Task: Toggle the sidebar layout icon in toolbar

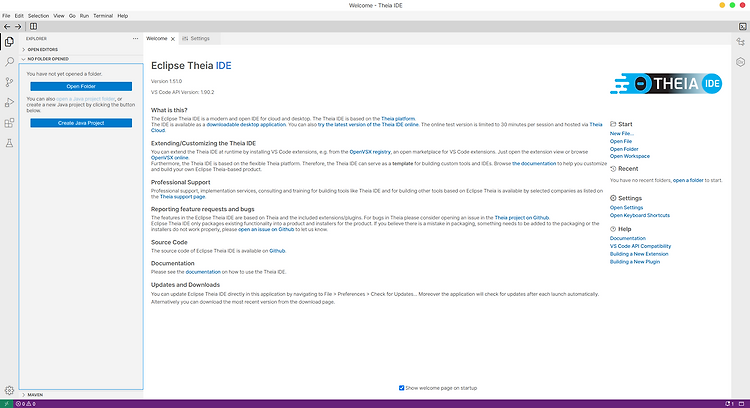Action: click(33, 27)
